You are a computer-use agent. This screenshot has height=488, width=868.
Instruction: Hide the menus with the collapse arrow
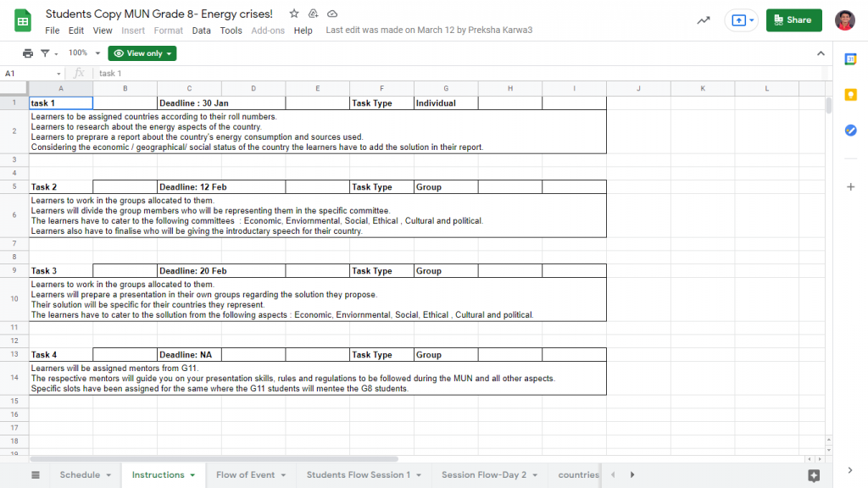coord(821,53)
